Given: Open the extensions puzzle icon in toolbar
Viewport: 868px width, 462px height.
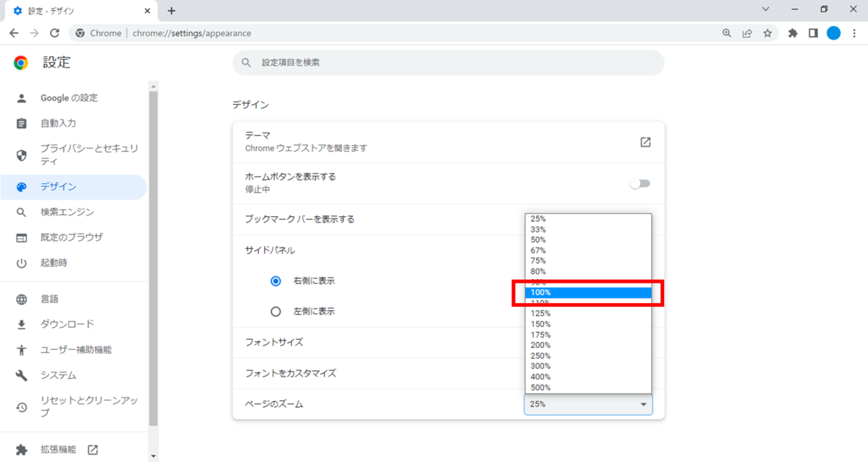Looking at the screenshot, I should (x=793, y=33).
